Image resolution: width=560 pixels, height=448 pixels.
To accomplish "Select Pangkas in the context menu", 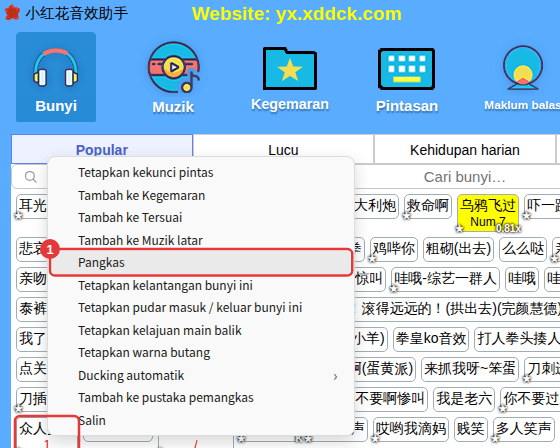I will 201,263.
